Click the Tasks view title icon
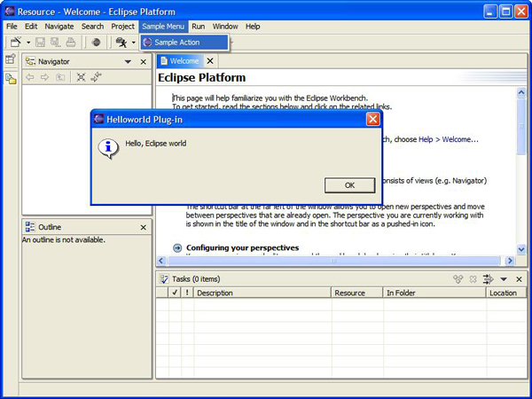The image size is (532, 399). click(164, 279)
